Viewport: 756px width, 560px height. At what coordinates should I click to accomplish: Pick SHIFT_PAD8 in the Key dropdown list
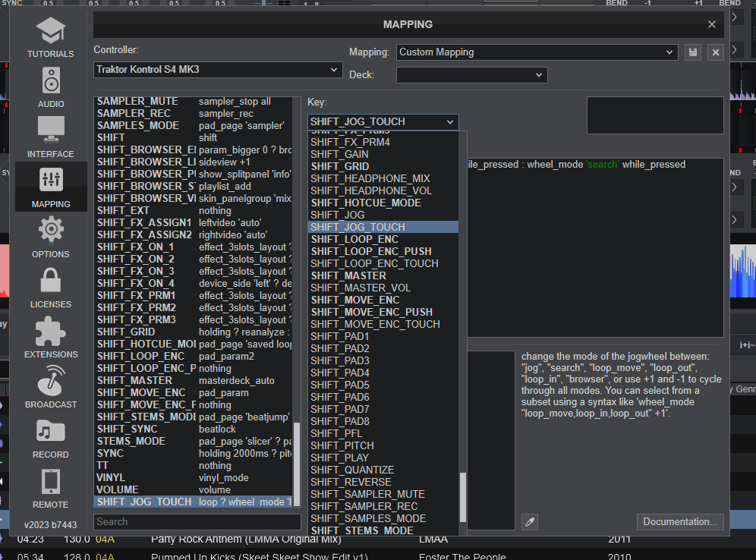(x=383, y=421)
